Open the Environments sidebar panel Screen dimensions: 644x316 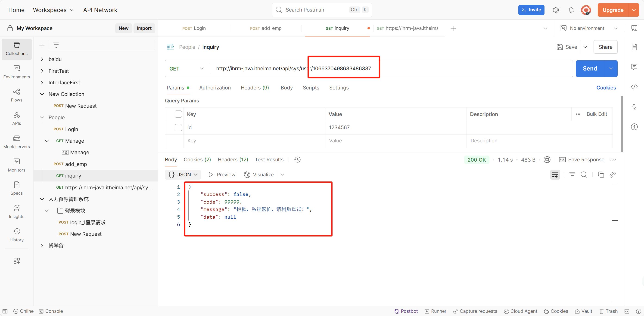pos(16,72)
